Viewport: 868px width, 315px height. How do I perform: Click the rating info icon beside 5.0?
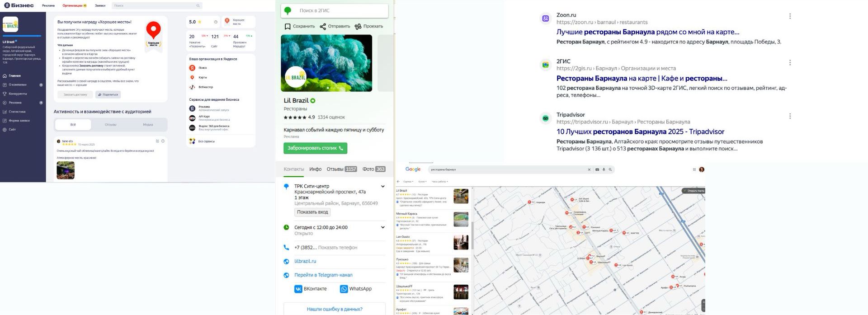coord(216,22)
